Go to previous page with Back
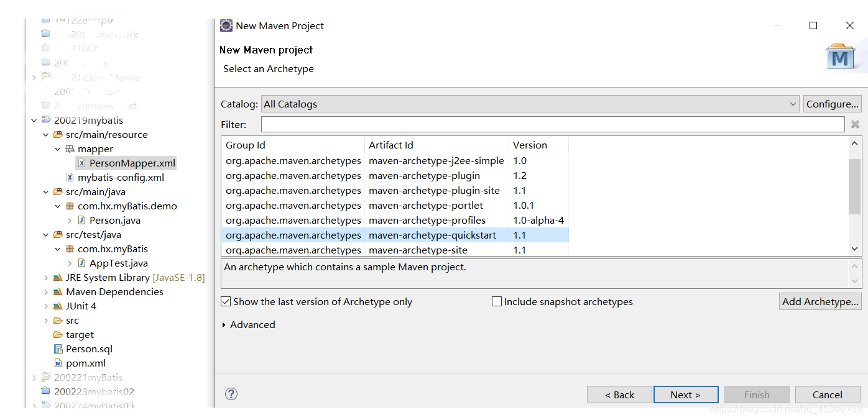868x420 pixels. (619, 395)
